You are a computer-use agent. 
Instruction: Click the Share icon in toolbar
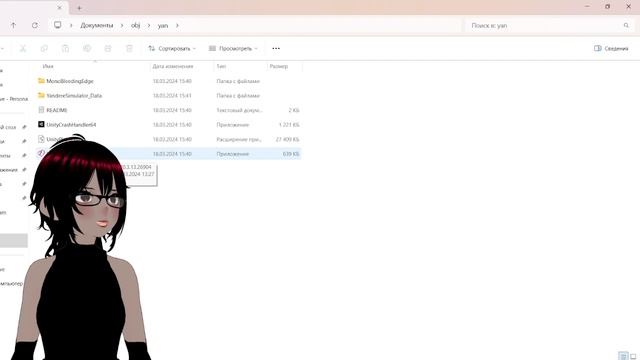(108, 49)
